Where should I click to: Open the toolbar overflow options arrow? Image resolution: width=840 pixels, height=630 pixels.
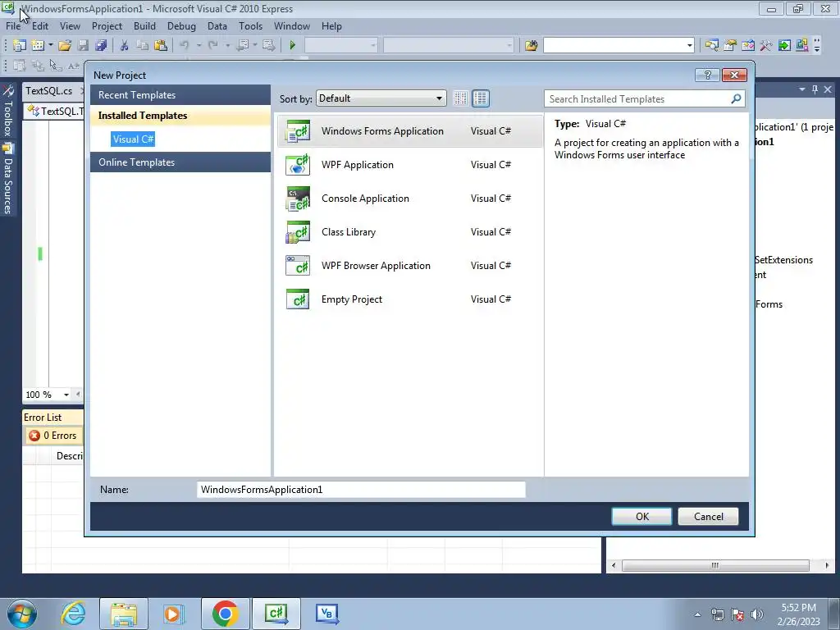click(817, 46)
